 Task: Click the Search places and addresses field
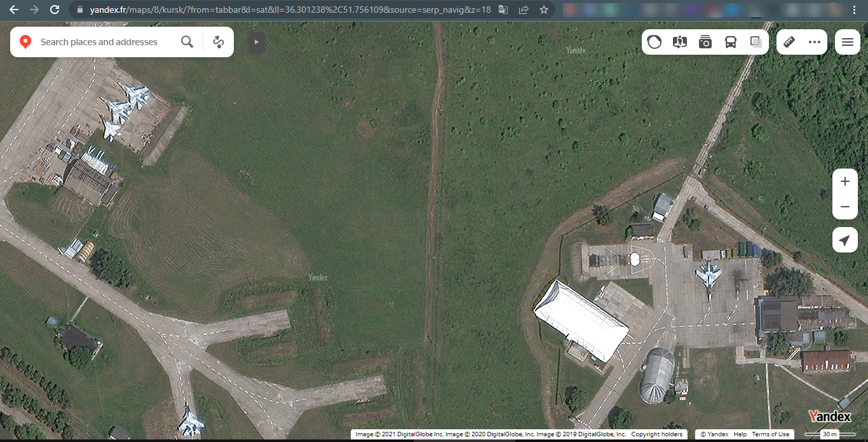pyautogui.click(x=102, y=42)
